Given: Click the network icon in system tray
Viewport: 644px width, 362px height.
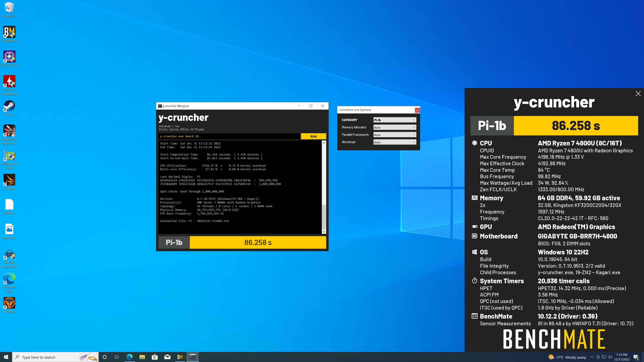Looking at the screenshot, I should [604, 357].
